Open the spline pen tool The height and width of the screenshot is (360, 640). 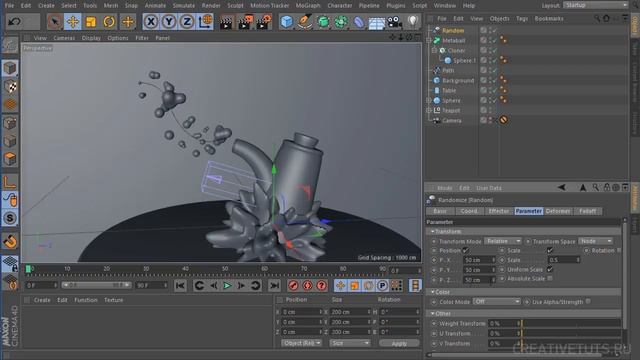[304, 21]
